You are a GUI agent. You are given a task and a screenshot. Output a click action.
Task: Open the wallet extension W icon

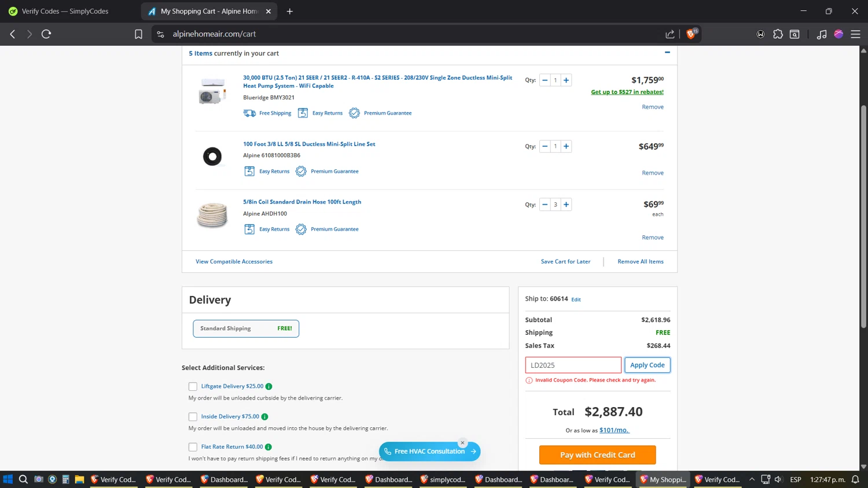point(760,34)
